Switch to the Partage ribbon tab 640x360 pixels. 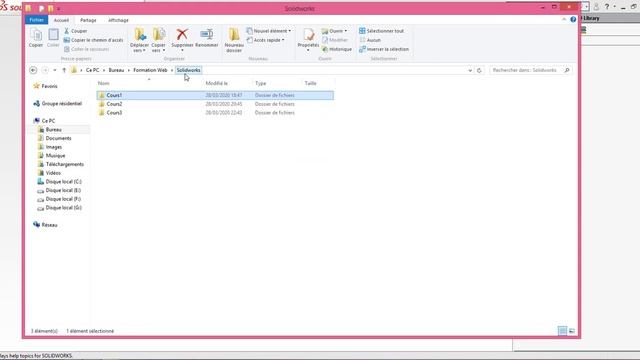(88, 20)
